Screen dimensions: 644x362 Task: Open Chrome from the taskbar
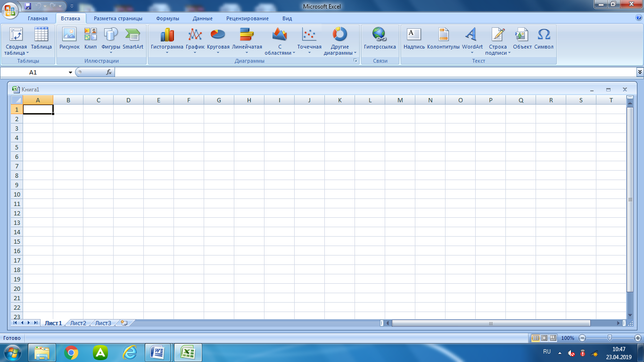[71, 353]
